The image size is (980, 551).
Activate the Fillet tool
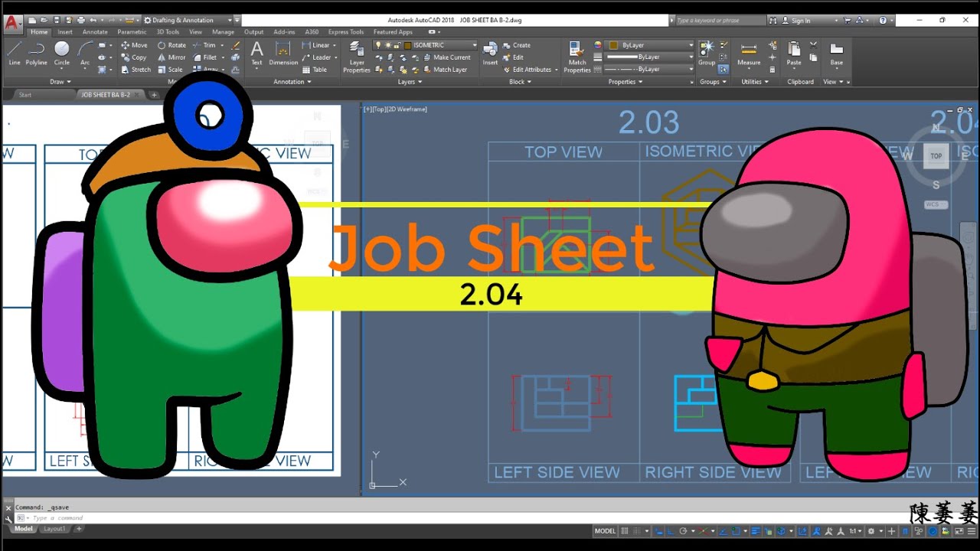pos(205,57)
